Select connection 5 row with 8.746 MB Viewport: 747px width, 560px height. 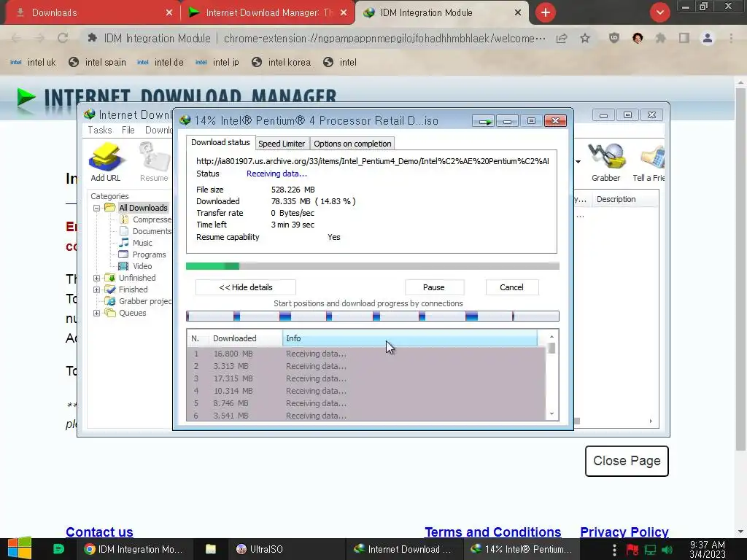click(x=366, y=403)
